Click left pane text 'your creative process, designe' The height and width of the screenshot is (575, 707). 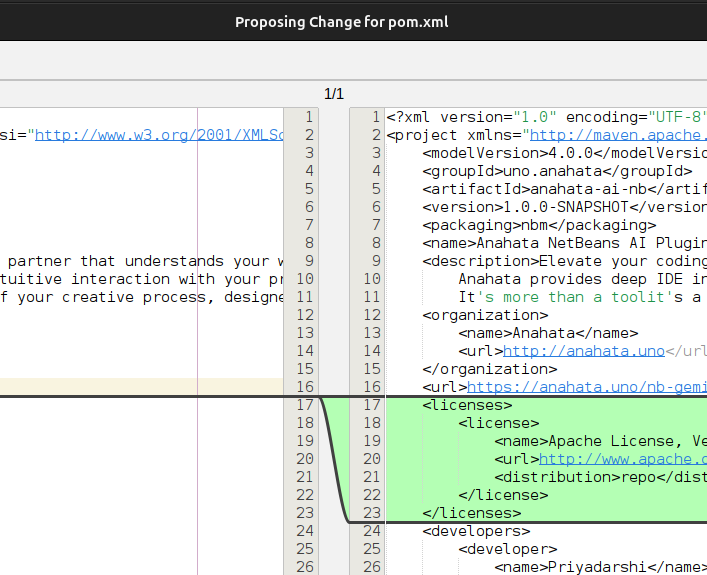150,297
